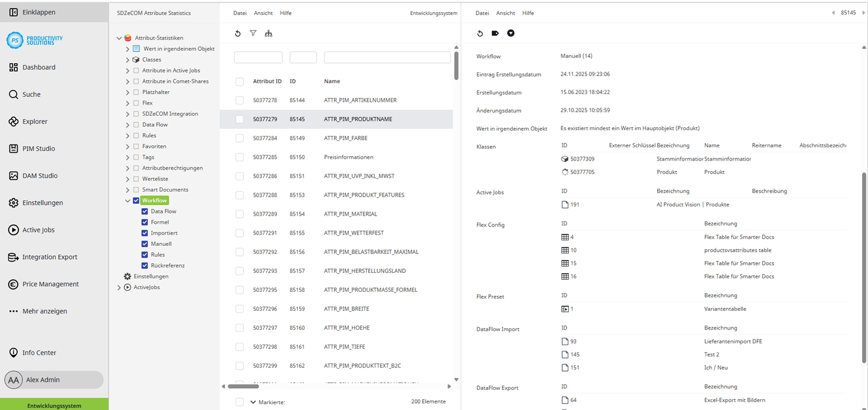Uncheck the Manuell workflow filter
868x410 pixels.
point(145,244)
